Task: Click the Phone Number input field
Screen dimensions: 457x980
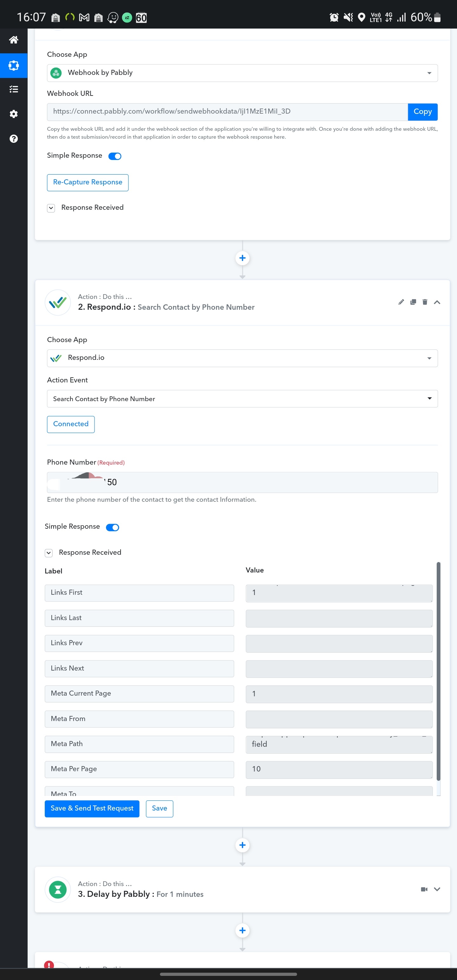Action: (x=242, y=482)
